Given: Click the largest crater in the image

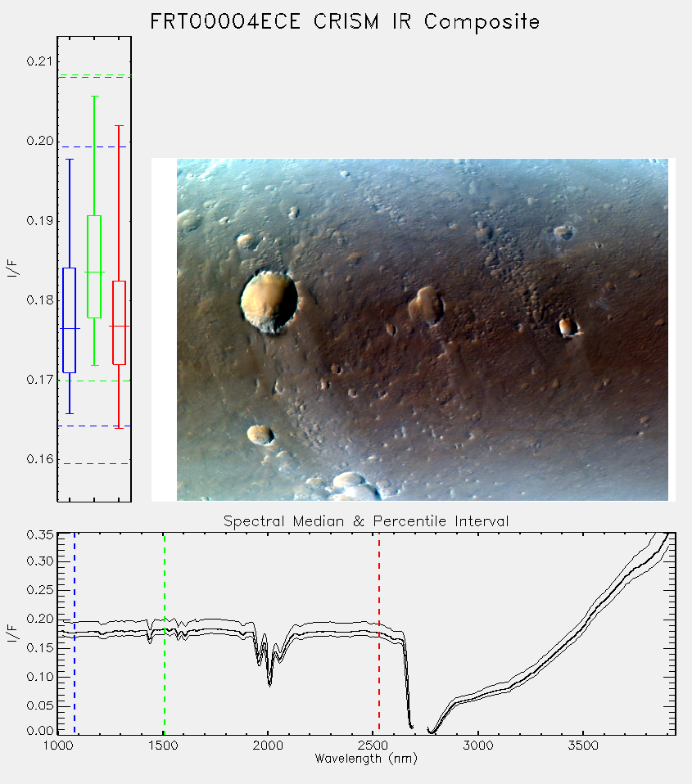Looking at the screenshot, I should click(269, 302).
